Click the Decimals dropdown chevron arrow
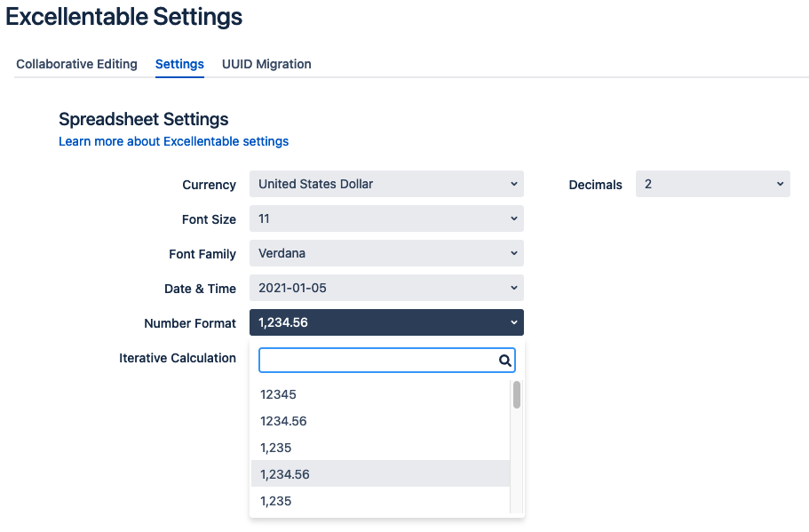809x532 pixels. [780, 184]
